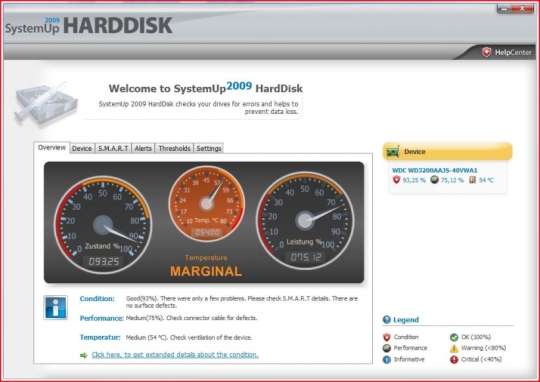540x382 pixels.
Task: Click the Temp. °C orange gauge
Action: click(x=207, y=204)
